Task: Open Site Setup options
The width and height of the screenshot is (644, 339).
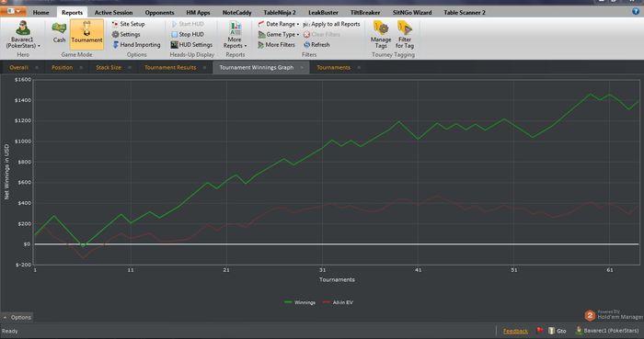Action: 128,24
